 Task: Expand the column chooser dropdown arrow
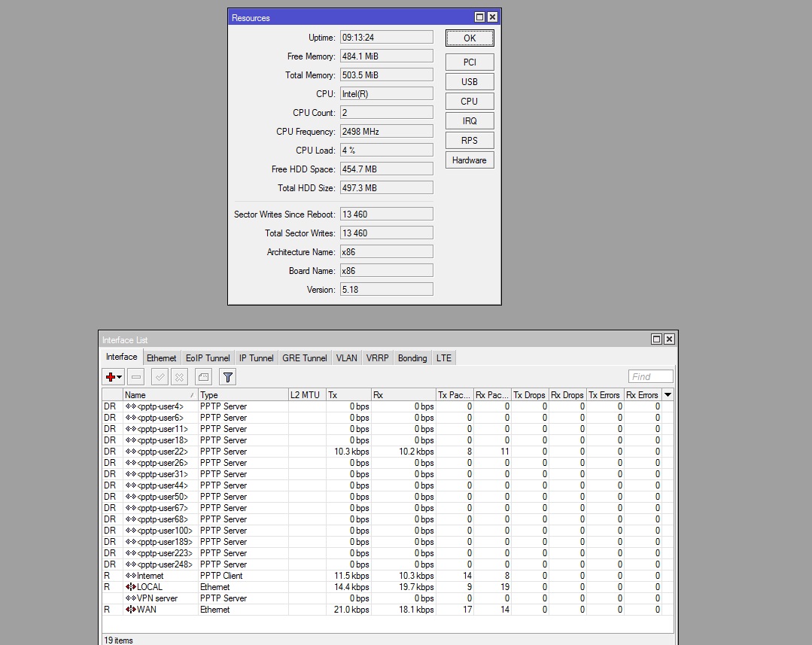click(668, 395)
